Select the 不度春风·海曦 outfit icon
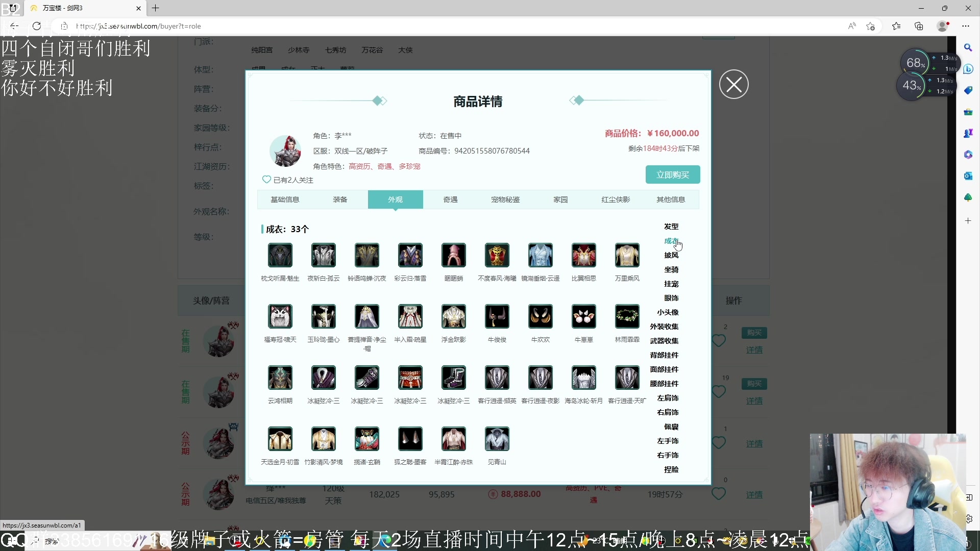 tap(497, 256)
